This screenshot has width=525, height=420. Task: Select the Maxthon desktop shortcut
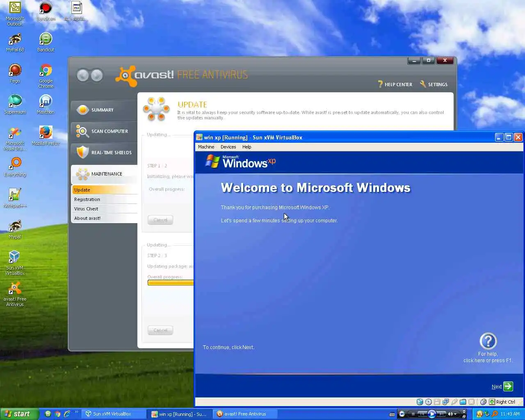pyautogui.click(x=46, y=105)
